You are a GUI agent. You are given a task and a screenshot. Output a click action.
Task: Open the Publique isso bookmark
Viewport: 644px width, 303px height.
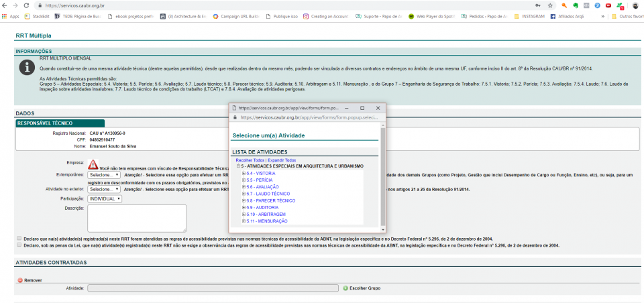click(x=281, y=16)
